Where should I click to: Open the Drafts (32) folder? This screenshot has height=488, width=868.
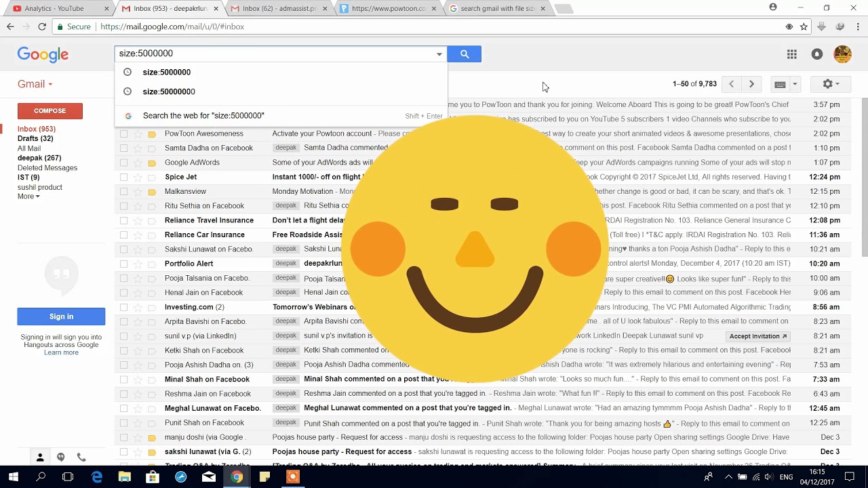[35, 138]
